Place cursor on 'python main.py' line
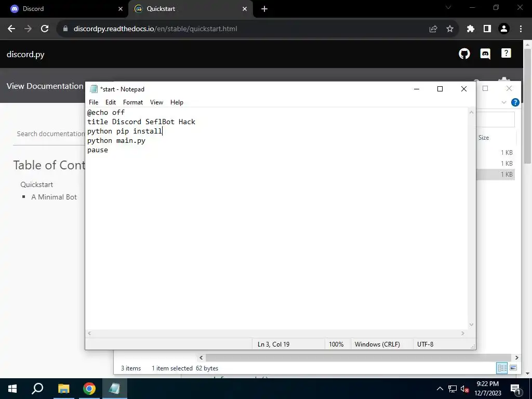Viewport: 532px width, 399px height. (x=116, y=140)
